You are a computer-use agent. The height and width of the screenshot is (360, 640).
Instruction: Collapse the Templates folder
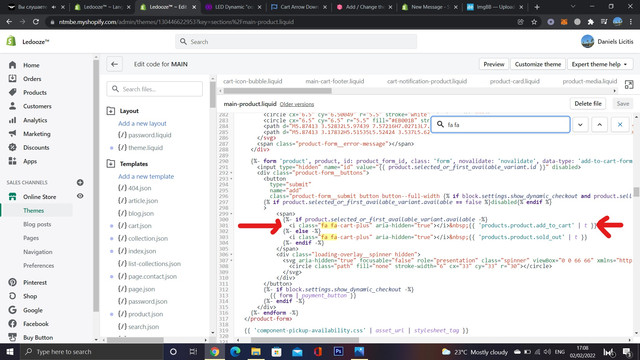(111, 164)
